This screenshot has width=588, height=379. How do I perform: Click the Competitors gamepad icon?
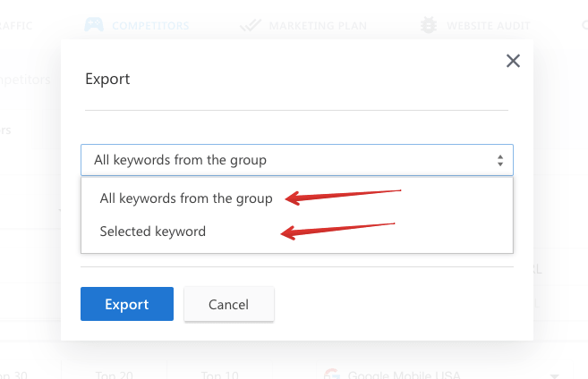pyautogui.click(x=94, y=25)
